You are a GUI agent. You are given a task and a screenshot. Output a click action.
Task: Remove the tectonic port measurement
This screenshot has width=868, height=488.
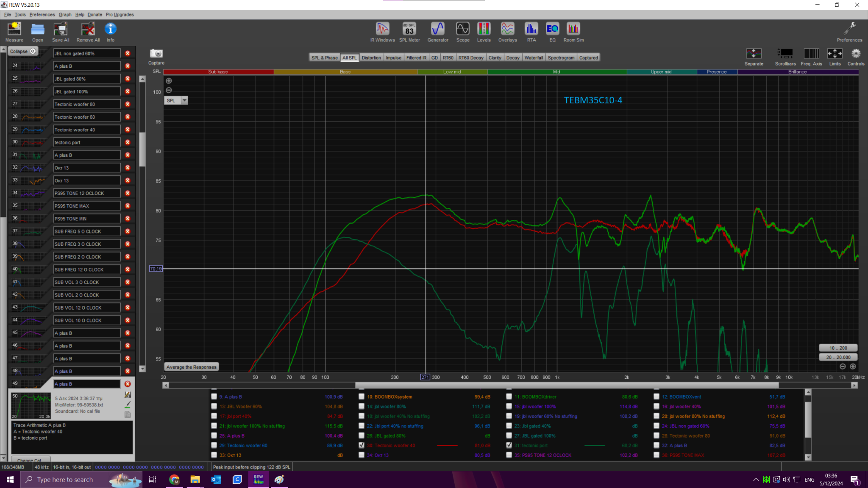point(128,142)
